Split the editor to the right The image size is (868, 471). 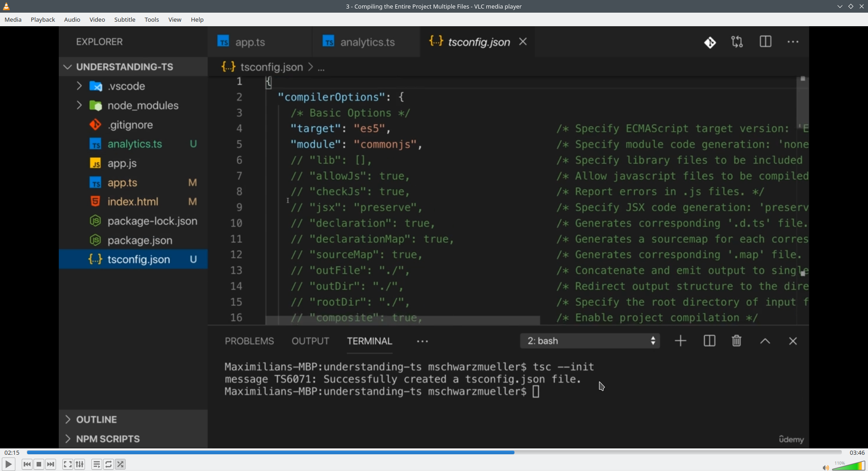point(765,42)
